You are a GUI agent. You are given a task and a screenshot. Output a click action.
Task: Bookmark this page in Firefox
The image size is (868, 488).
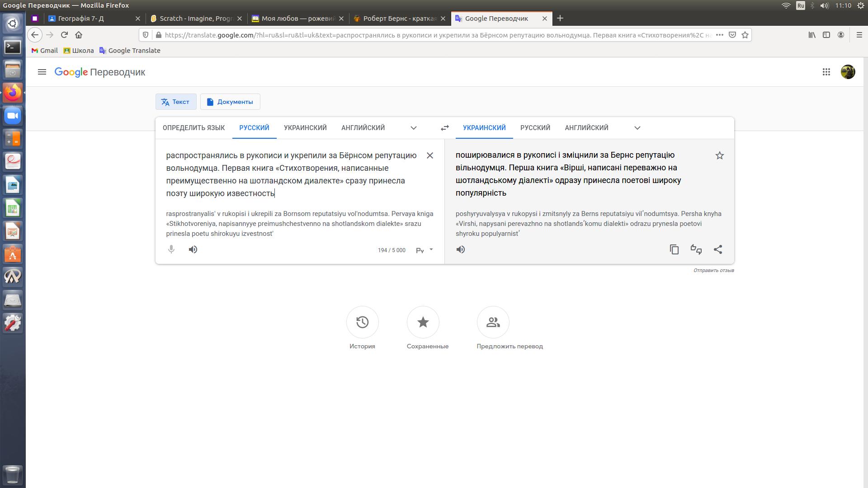[x=745, y=35]
